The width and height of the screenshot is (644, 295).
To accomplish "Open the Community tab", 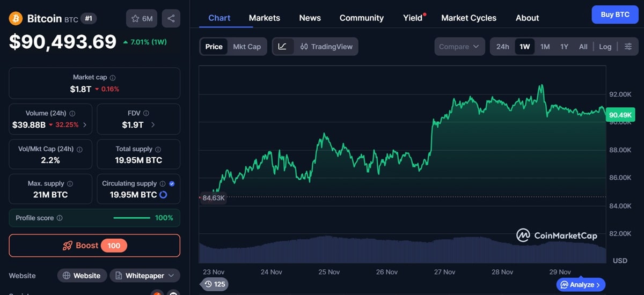I will point(362,18).
